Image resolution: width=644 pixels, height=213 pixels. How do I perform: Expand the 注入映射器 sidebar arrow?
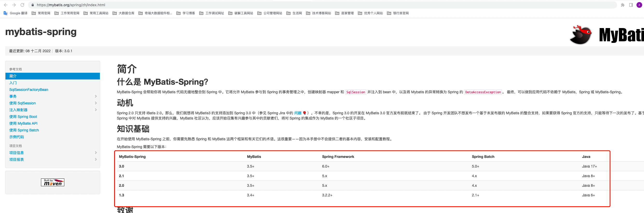pyautogui.click(x=96, y=110)
